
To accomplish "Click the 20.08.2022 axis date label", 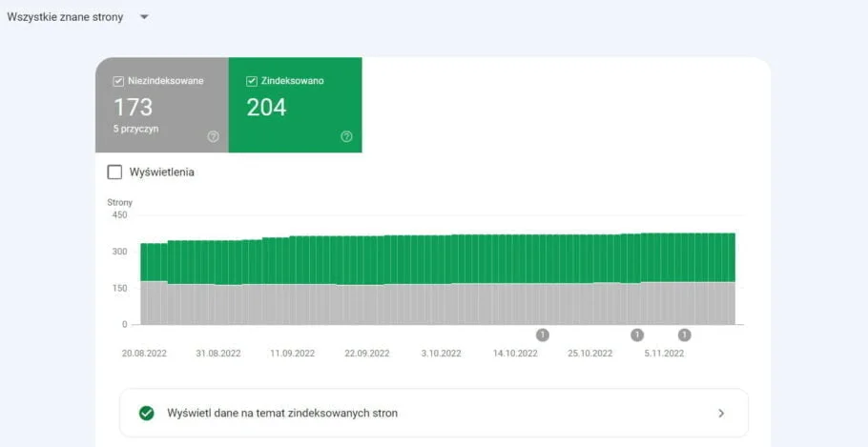I will 144,354.
